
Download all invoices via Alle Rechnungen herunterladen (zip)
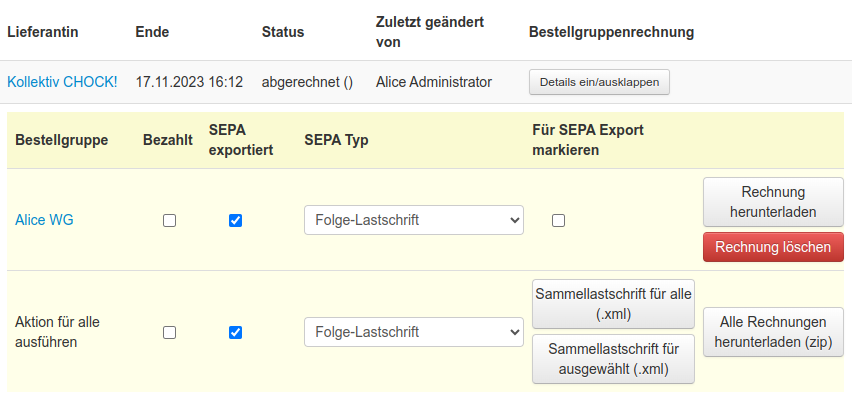773,332
